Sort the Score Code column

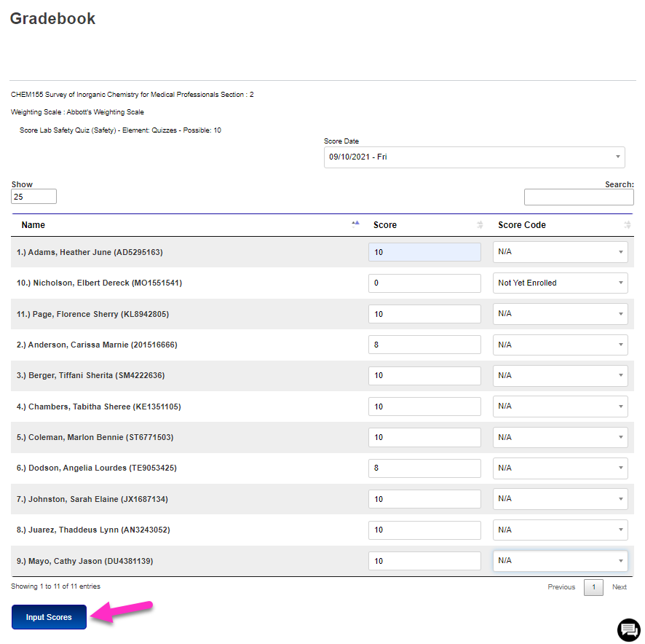[x=627, y=224]
